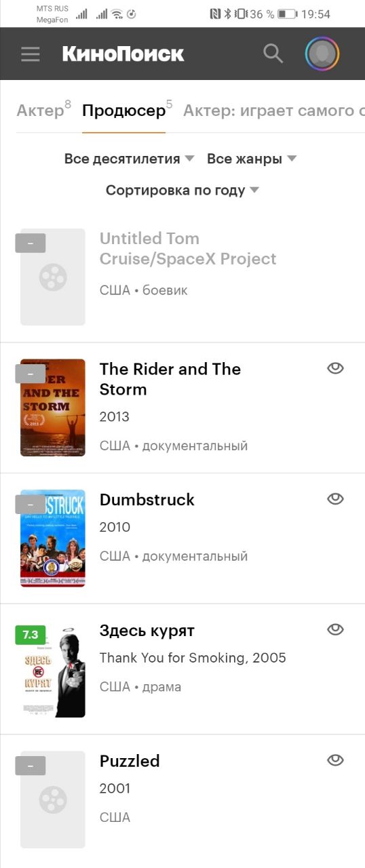The width and height of the screenshot is (365, 868).
Task: Open the Untitled Tom Cruise/SpaceX Project title
Action: [188, 249]
